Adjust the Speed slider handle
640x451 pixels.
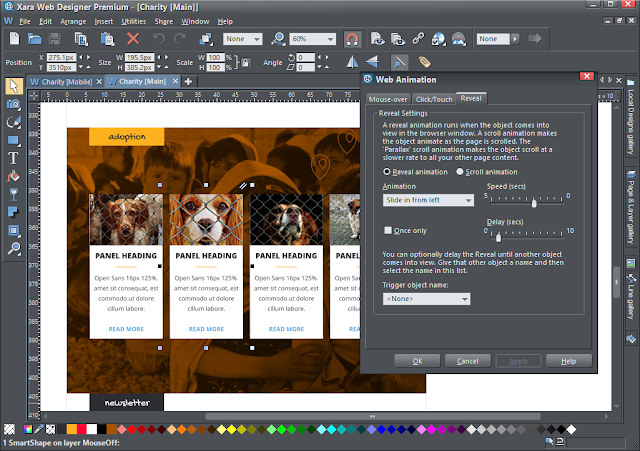(x=534, y=202)
